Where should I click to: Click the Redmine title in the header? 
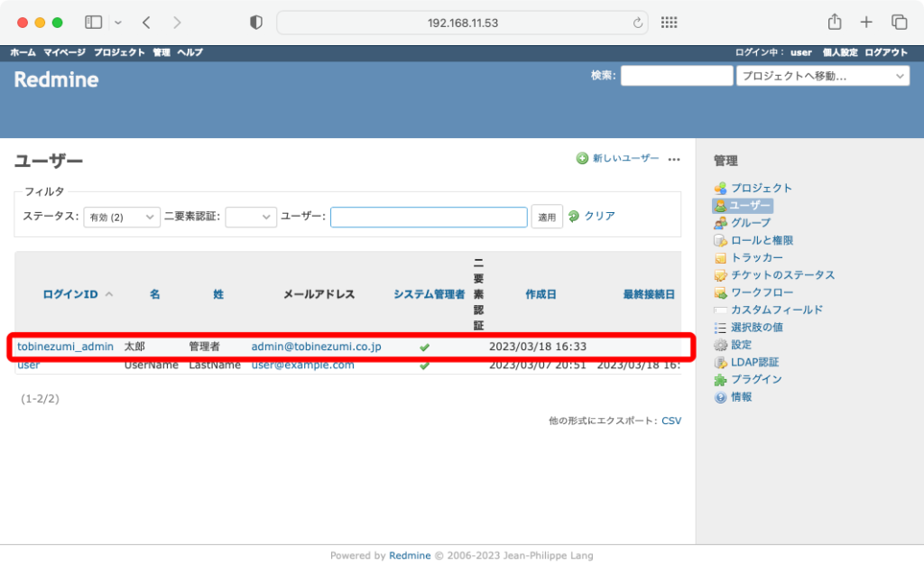click(56, 79)
